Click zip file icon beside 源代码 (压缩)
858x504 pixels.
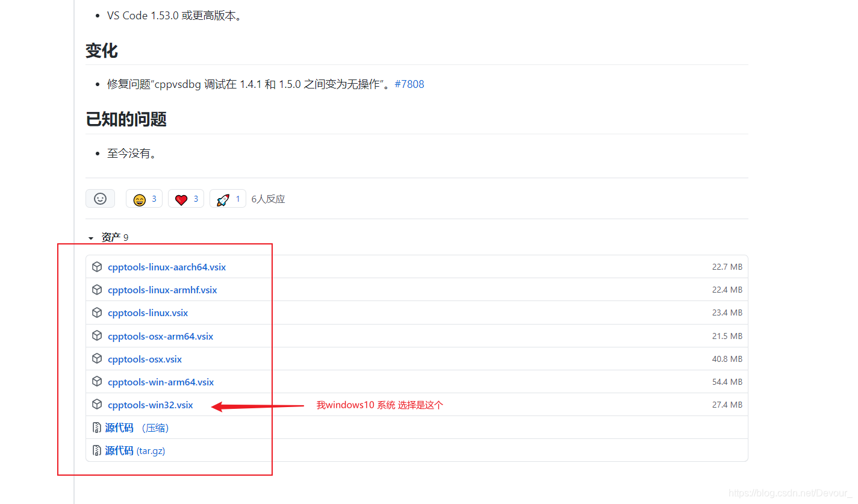point(96,428)
